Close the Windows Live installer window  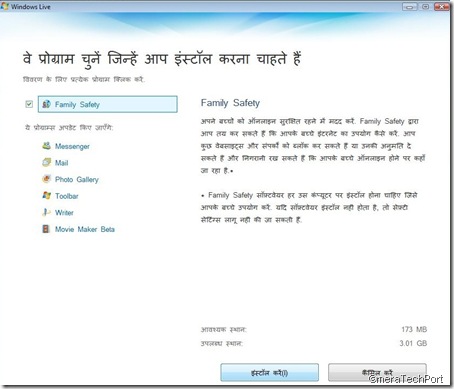pyautogui.click(x=442, y=6)
